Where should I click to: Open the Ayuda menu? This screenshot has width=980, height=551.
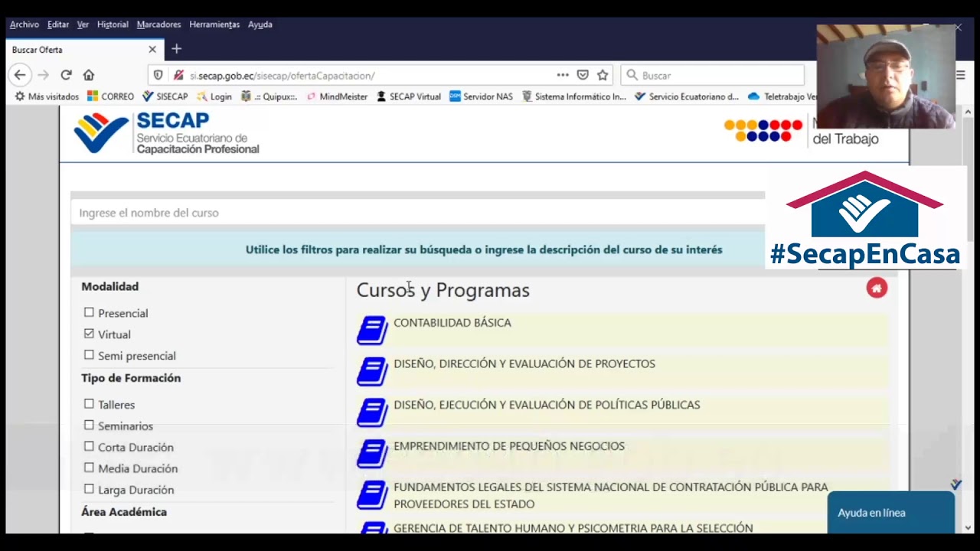260,24
